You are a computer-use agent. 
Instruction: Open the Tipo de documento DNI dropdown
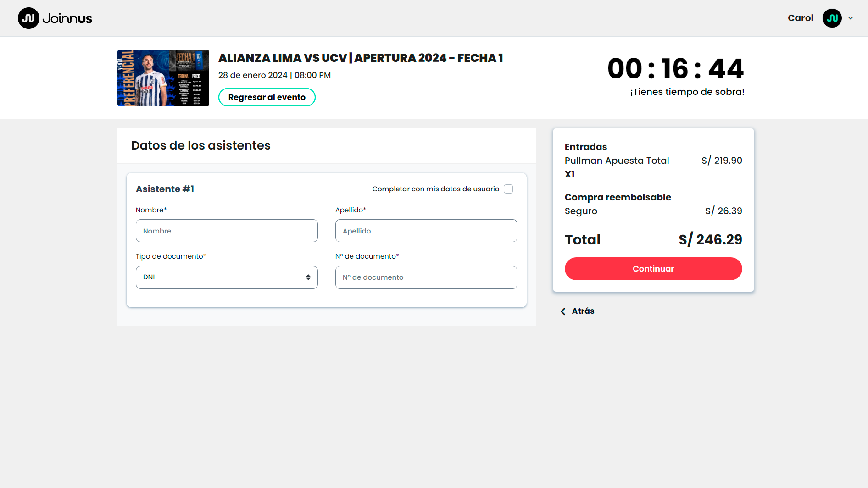[x=227, y=277]
